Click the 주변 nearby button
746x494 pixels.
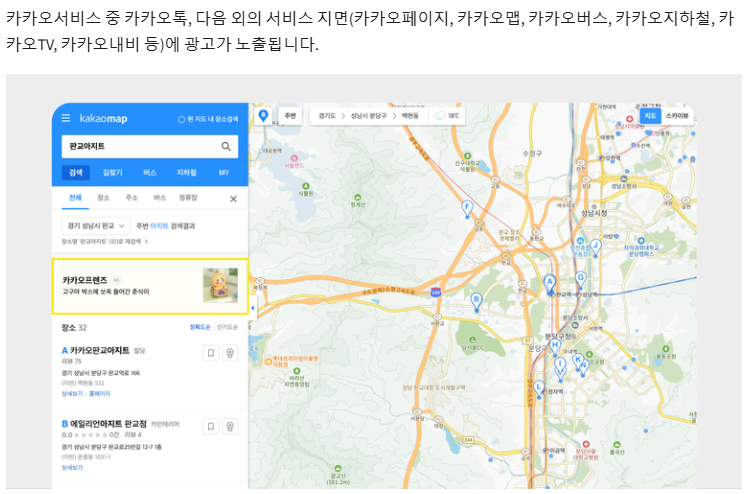290,116
